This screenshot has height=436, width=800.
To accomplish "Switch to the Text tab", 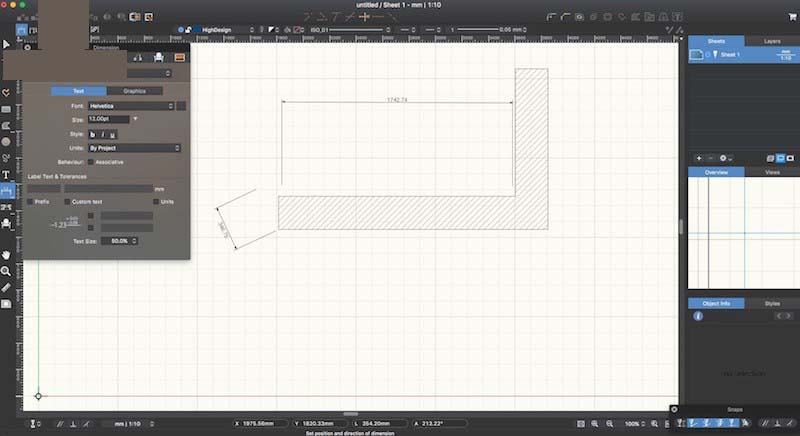I will point(79,91).
